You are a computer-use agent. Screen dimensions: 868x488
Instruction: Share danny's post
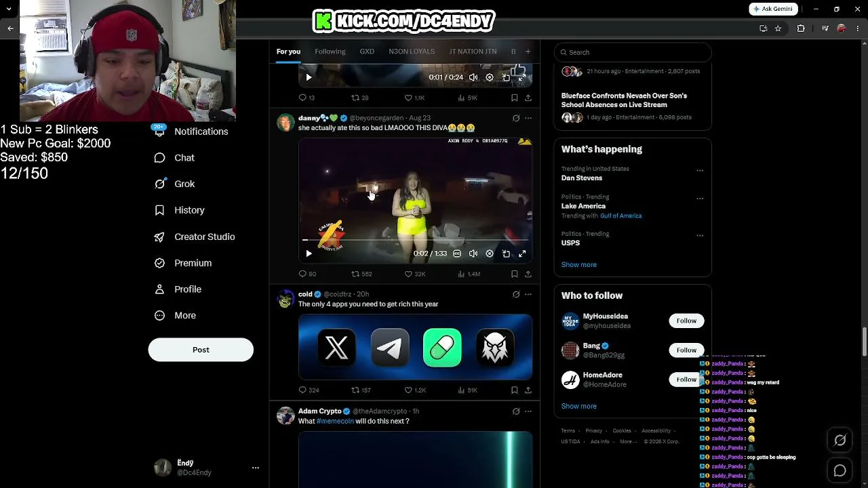[528, 274]
